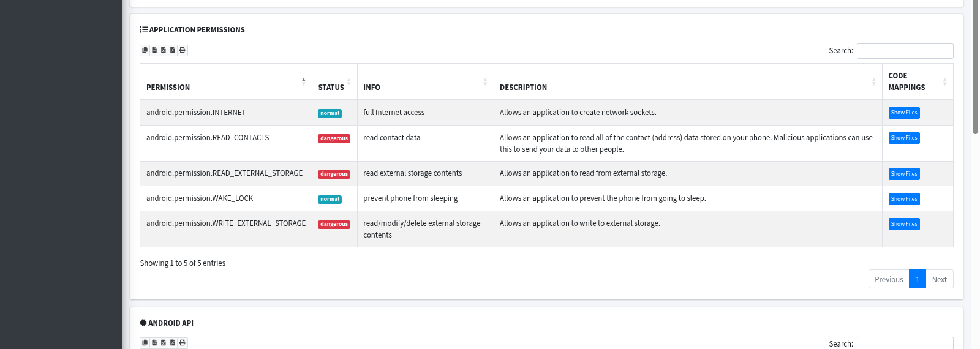Show Files for the WRITE_EXTERNAL_STORAGE permission
This screenshot has width=980, height=349.
[x=904, y=224]
